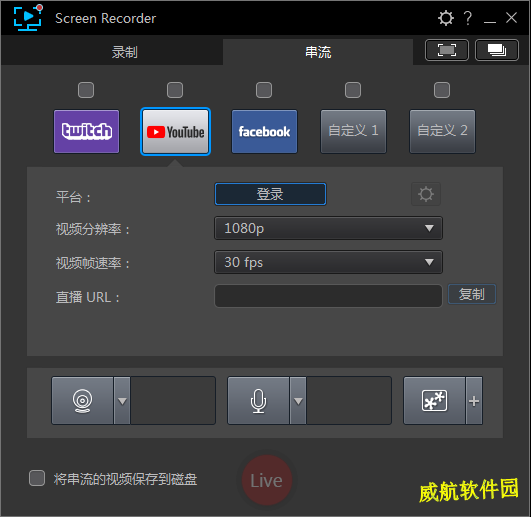Switch to the 串流 tab
The height and width of the screenshot is (517, 531).
pyautogui.click(x=318, y=52)
